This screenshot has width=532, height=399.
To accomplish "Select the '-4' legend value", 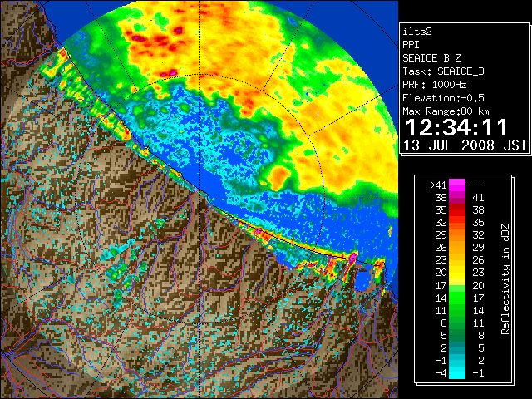I will [x=441, y=373].
